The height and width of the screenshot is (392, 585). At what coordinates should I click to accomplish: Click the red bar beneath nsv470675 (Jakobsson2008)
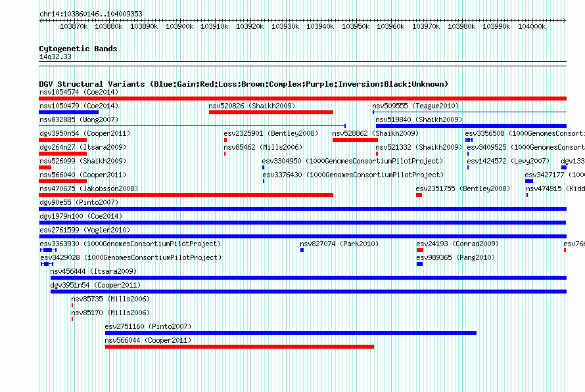[186, 195]
